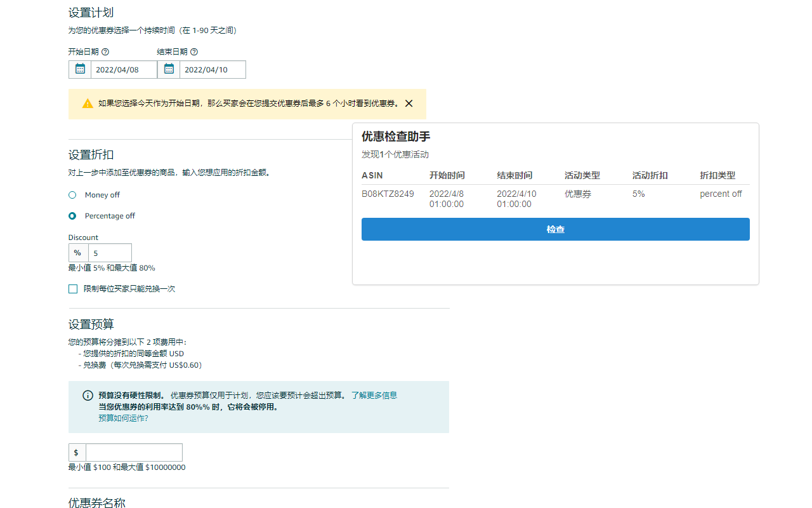This screenshot has width=812, height=508.
Task: Click the % prefix on the discount field
Action: pos(77,252)
